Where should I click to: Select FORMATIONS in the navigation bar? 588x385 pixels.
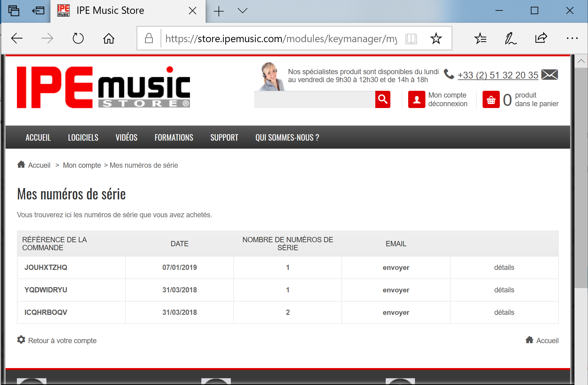[x=174, y=138]
